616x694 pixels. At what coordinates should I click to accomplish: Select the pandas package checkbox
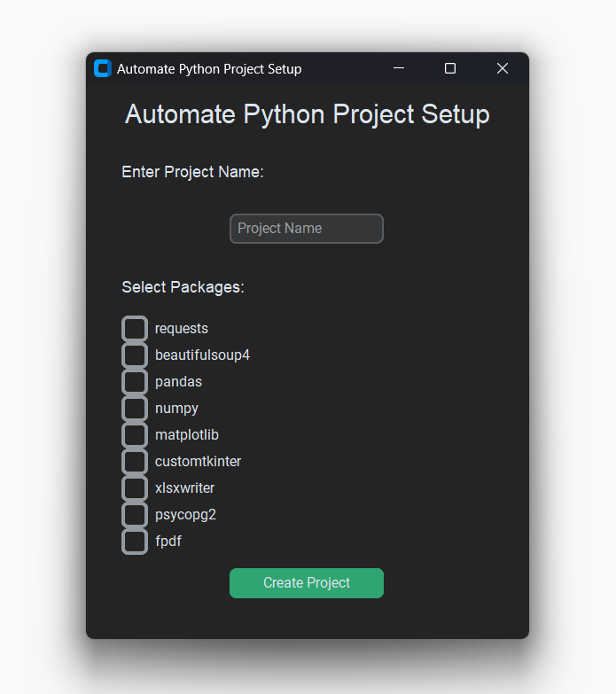pyautogui.click(x=135, y=381)
